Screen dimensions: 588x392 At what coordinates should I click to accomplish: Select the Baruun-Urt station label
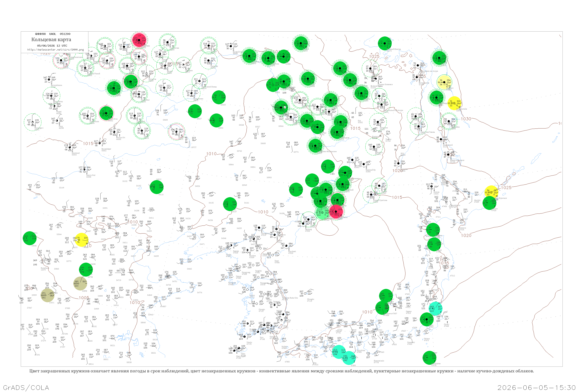point(121,138)
